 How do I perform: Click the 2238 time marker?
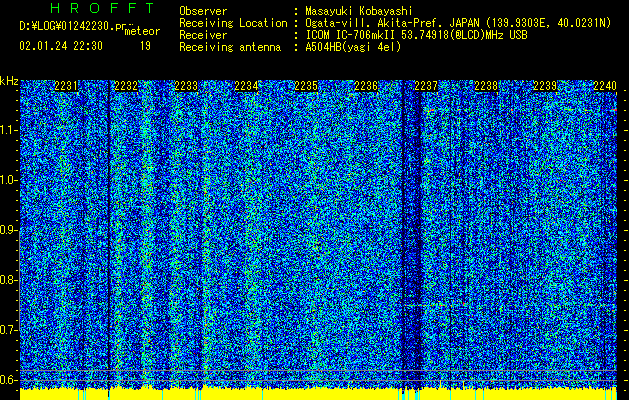click(x=486, y=86)
